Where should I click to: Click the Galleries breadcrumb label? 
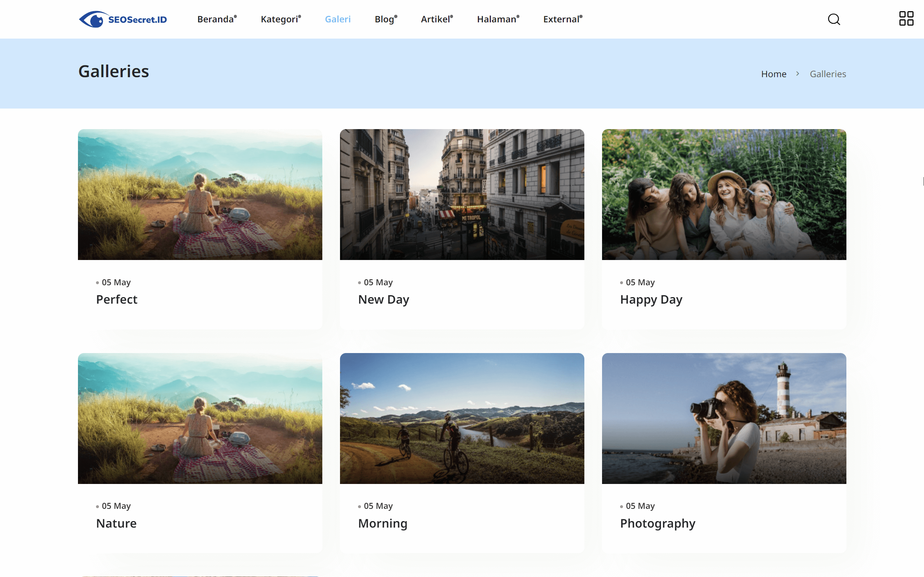point(828,74)
